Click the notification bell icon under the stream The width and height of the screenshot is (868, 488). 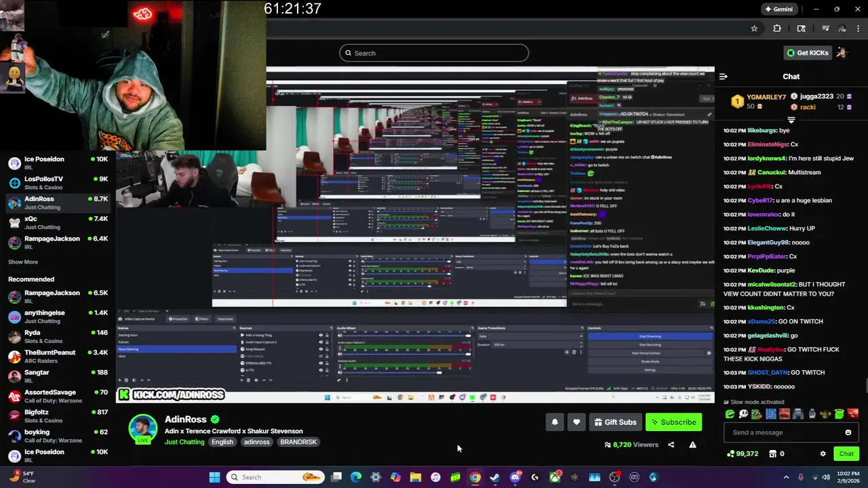555,422
